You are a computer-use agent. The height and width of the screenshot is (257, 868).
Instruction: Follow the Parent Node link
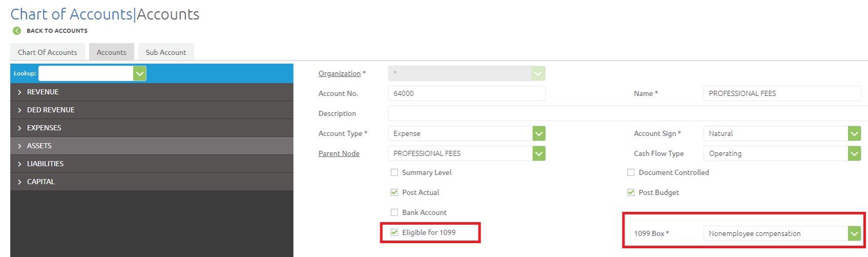point(339,153)
